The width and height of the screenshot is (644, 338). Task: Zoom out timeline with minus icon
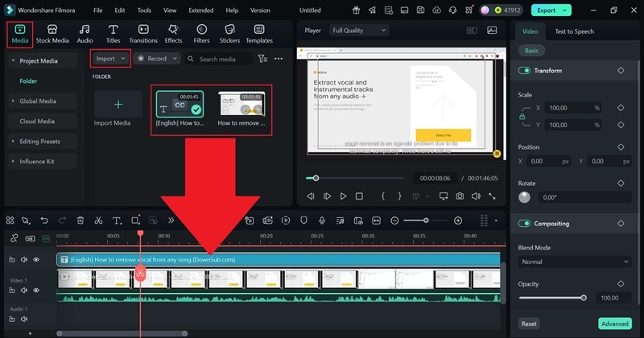click(x=394, y=221)
